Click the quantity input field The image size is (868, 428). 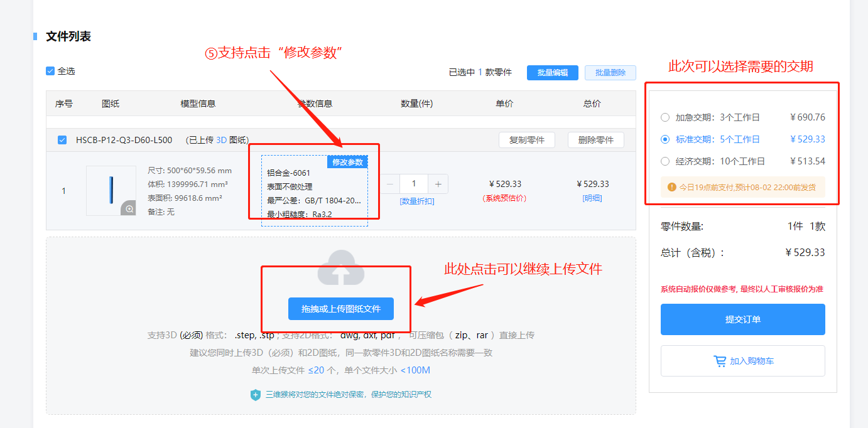tap(413, 184)
